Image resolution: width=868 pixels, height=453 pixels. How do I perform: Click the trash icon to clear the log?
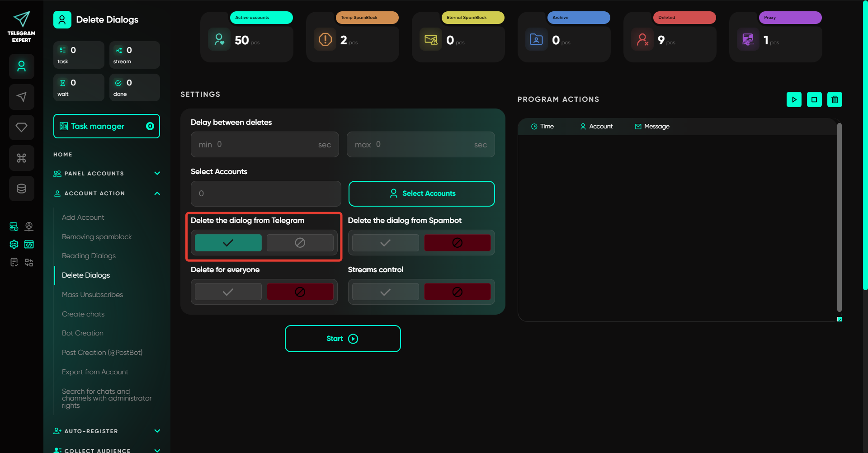pyautogui.click(x=835, y=99)
